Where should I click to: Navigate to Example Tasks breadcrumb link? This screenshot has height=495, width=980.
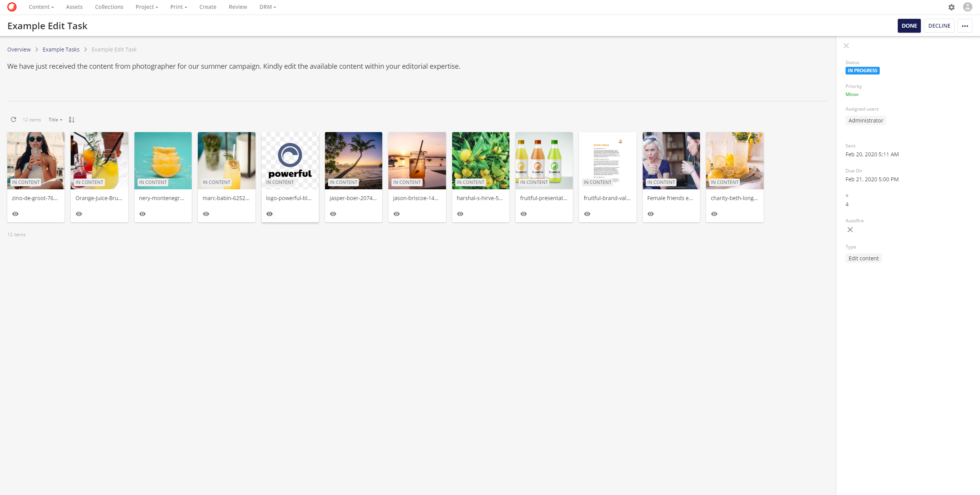coord(60,49)
